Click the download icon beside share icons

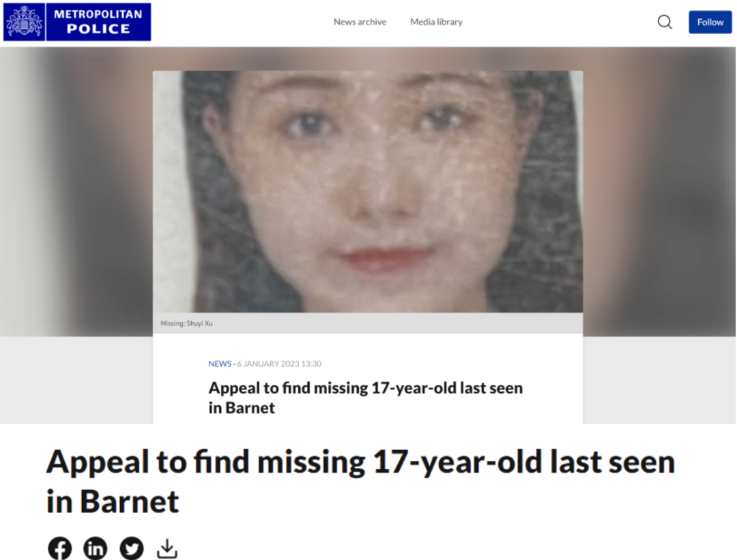coord(167,548)
